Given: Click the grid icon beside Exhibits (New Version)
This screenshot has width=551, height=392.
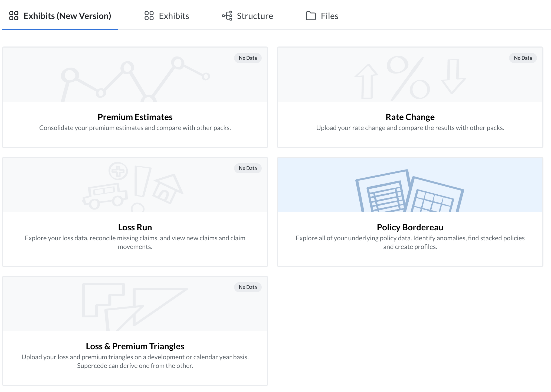Looking at the screenshot, I should (14, 16).
